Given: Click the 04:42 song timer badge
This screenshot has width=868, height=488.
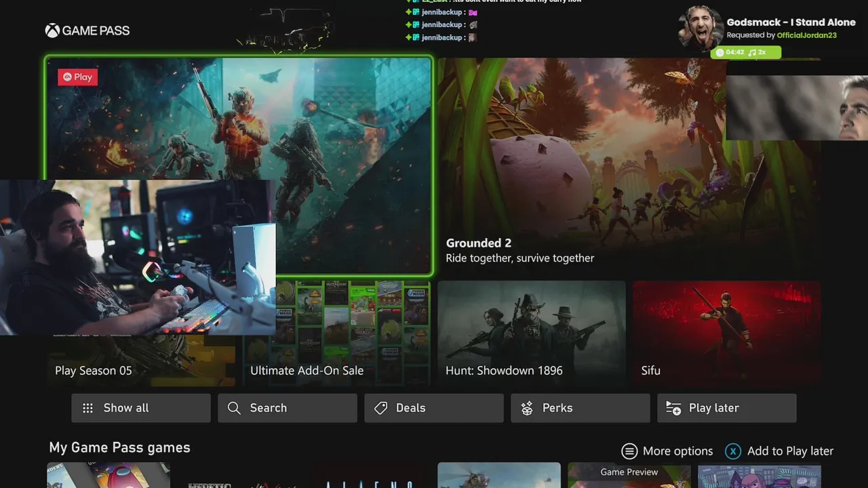Looking at the screenshot, I should 730,52.
